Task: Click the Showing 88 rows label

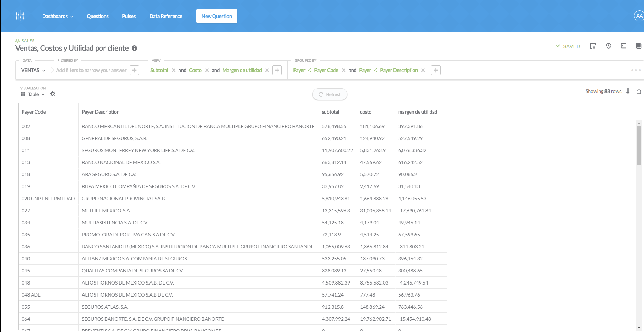Action: click(x=604, y=91)
